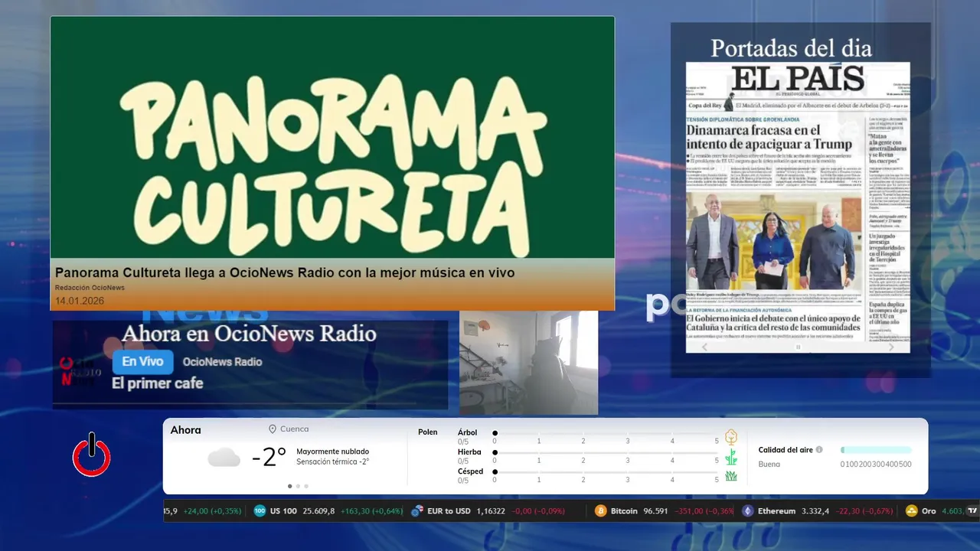Pause the front pages slideshow
Viewport: 980px width, 551px height.
pyautogui.click(x=798, y=347)
